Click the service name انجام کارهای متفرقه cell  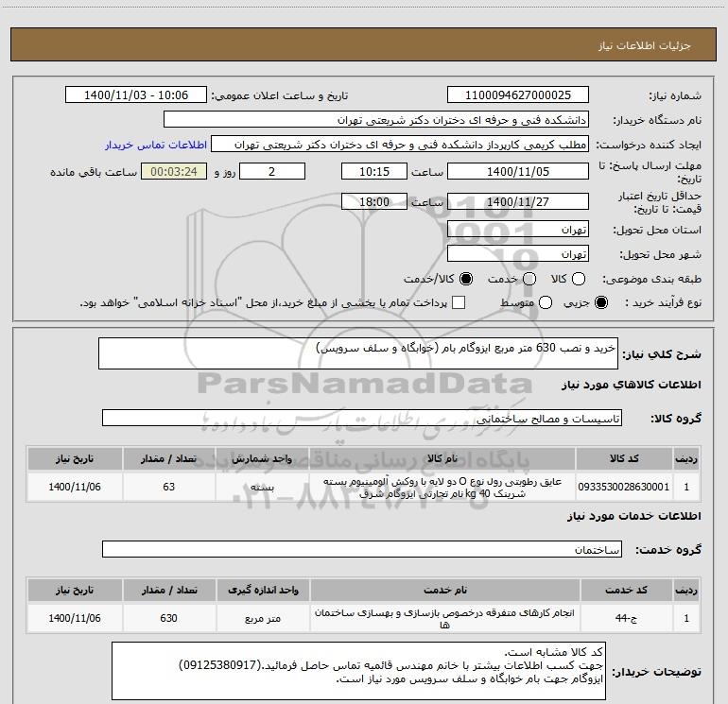pyautogui.click(x=444, y=618)
